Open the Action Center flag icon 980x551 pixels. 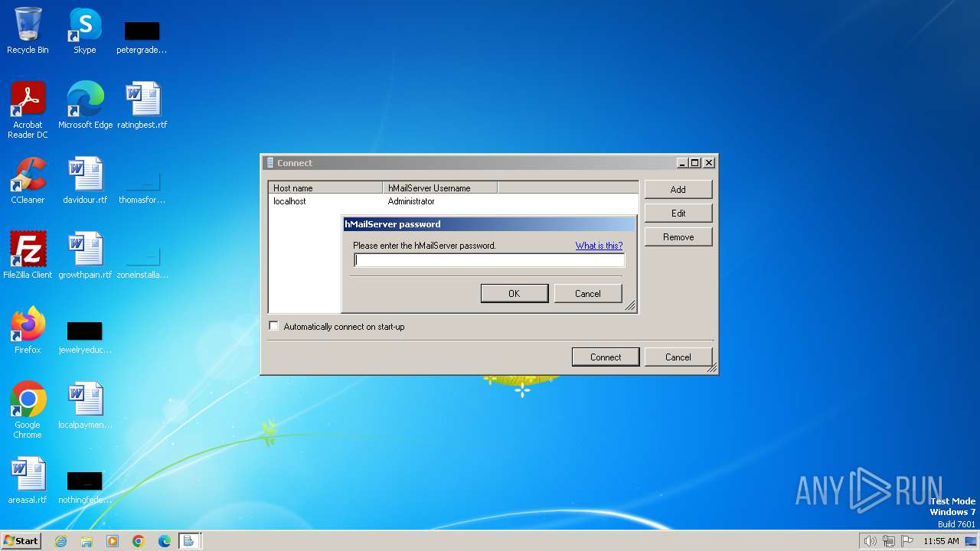point(908,541)
